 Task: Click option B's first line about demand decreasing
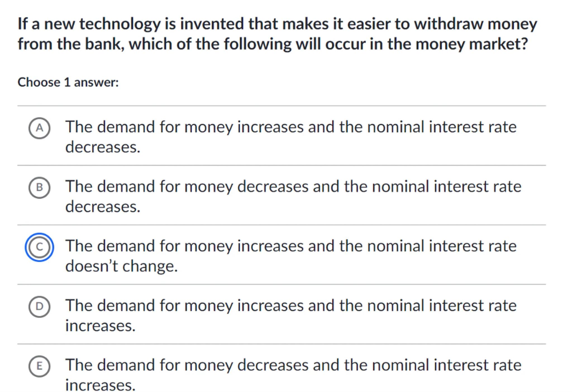click(293, 186)
